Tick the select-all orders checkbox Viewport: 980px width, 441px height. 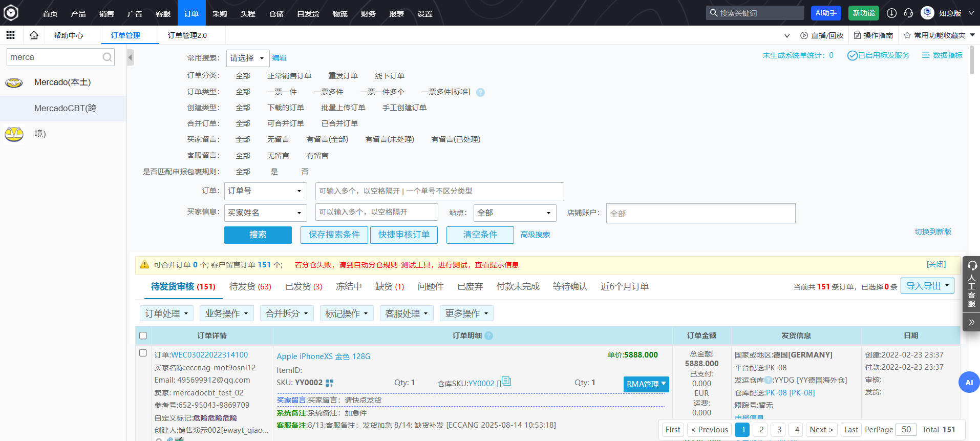point(143,335)
